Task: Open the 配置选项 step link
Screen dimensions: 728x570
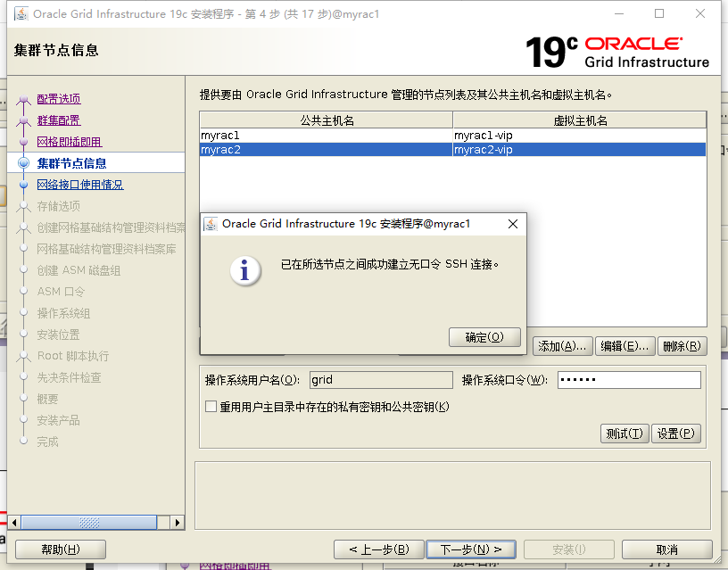Action: [x=59, y=99]
